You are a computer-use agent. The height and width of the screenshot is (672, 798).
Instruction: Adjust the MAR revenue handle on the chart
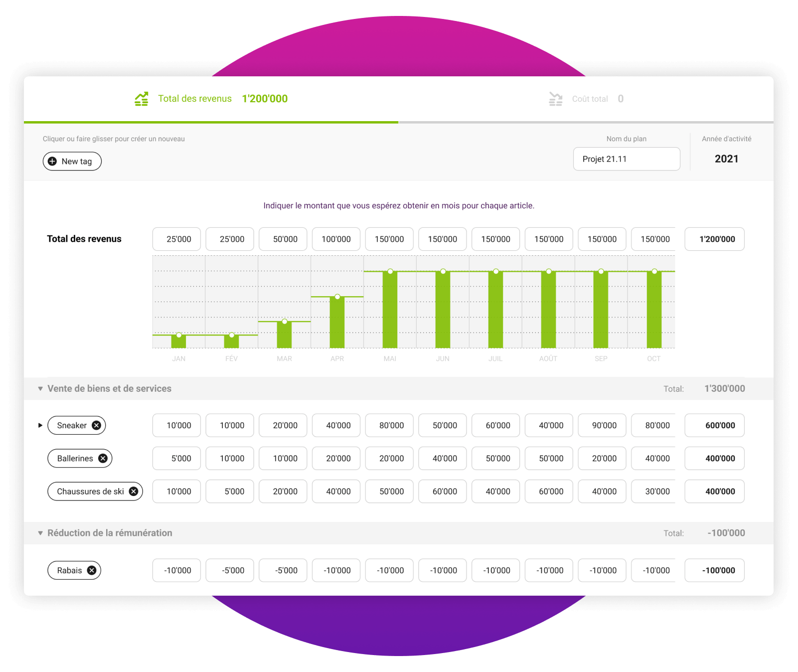(x=285, y=322)
